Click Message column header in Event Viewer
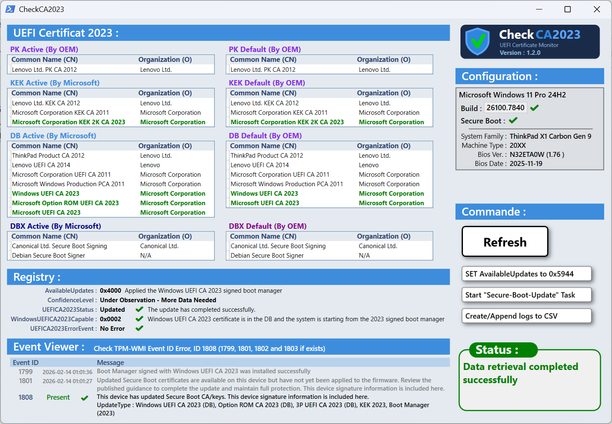 pos(110,362)
